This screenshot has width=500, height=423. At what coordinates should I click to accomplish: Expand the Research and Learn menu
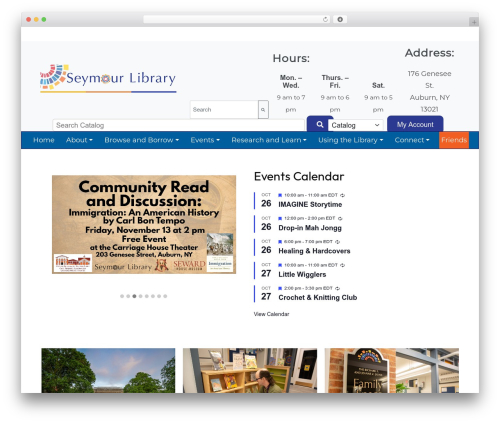269,140
